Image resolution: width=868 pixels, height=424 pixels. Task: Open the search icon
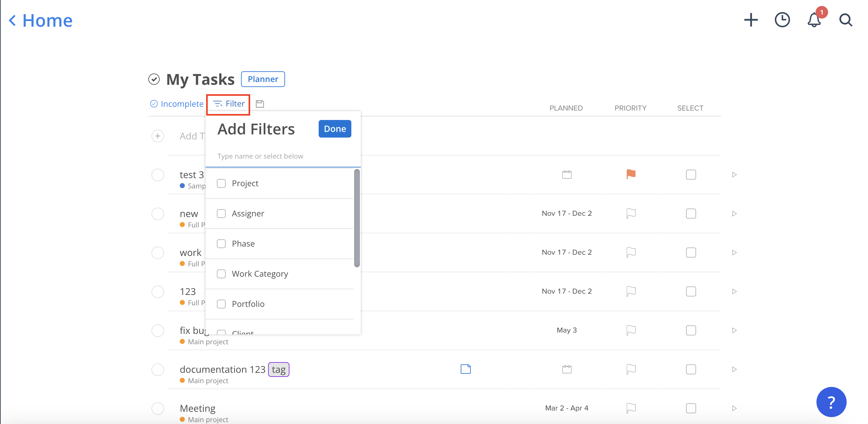coord(846,20)
